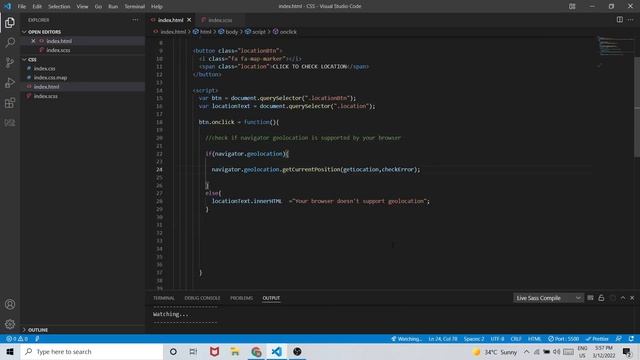
Task: Open the editor more actions menu
Action: [631, 20]
